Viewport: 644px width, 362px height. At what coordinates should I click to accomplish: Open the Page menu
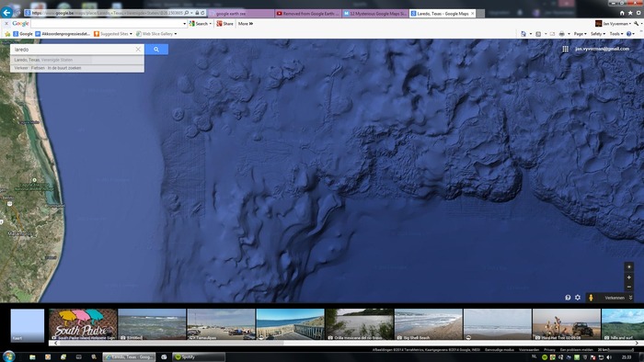580,34
